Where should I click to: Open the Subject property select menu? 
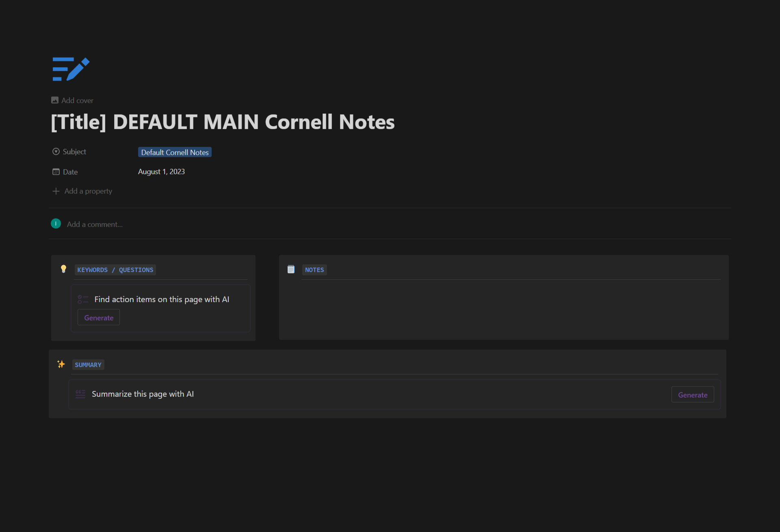(74, 151)
